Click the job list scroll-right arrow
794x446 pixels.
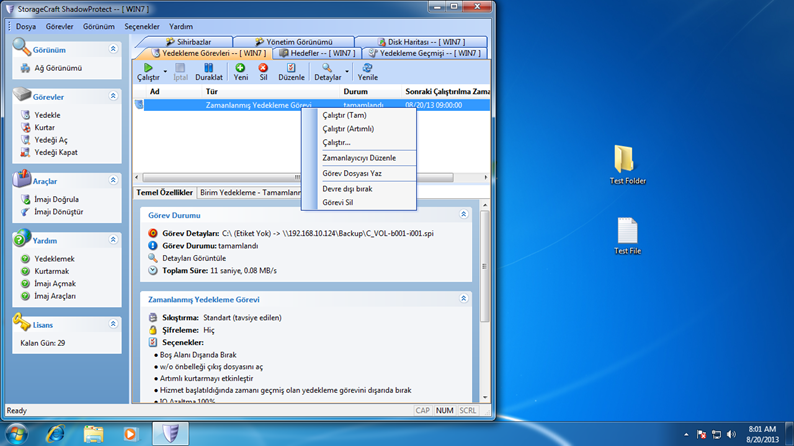(x=486, y=177)
